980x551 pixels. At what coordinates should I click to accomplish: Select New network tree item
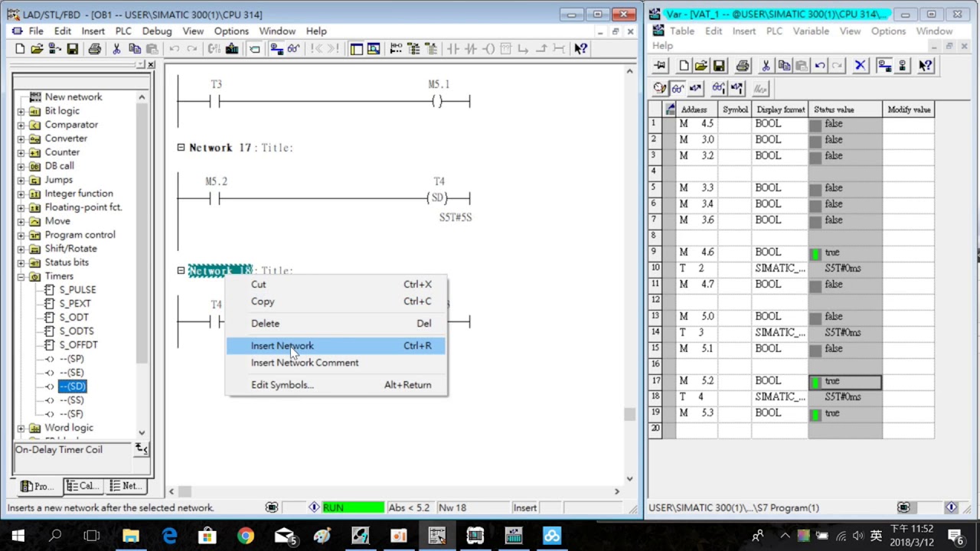73,97
